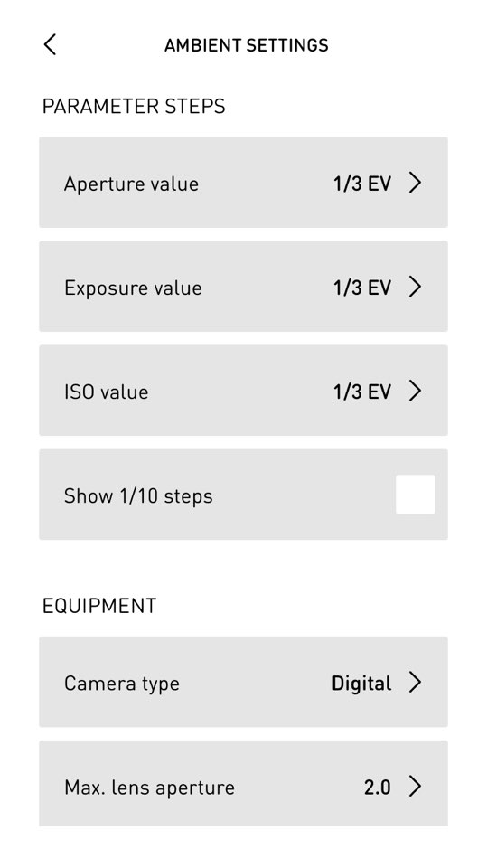
Task: Select the Camera type row
Action: (x=244, y=682)
